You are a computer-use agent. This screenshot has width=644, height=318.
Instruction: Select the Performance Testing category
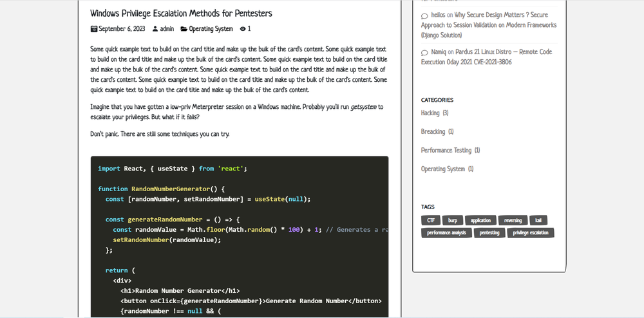446,151
